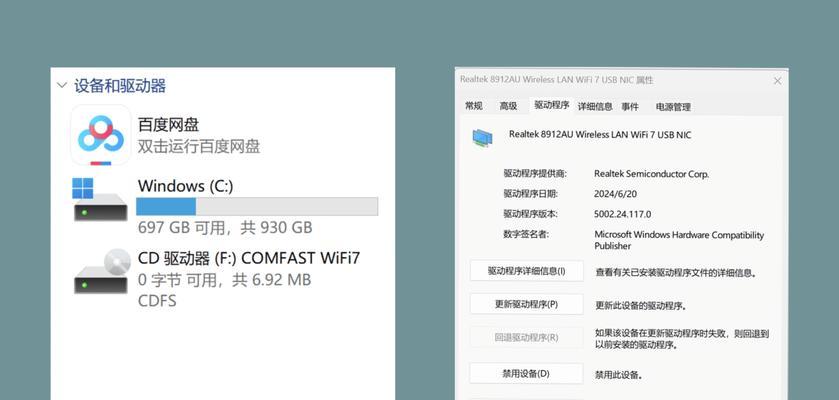Screen dimensions: 839x400
Task: Click the 数字签名者 label
Action: 526,234
